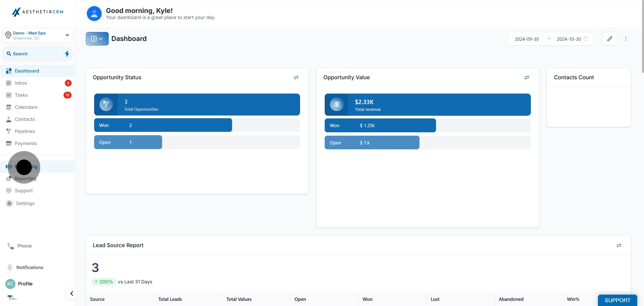Open Lead Source Report filter settings icon
This screenshot has height=306, width=644.
pyautogui.click(x=619, y=246)
